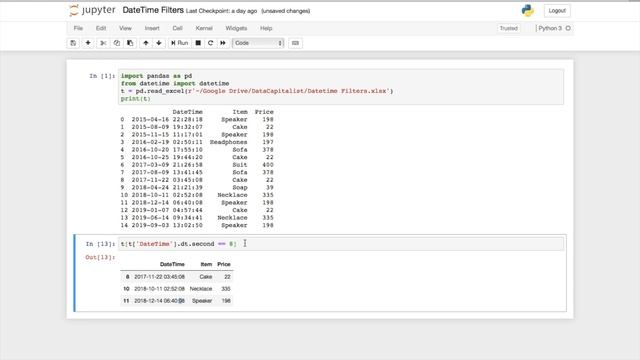The height and width of the screenshot is (360, 640).
Task: Restart the kernel icon
Action: (x=211, y=43)
